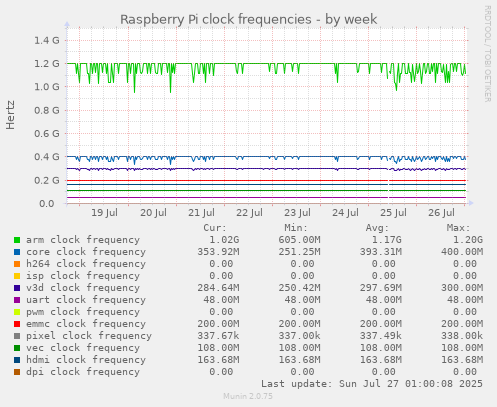Click the 'Last update' timestamp line
Viewport: 497px width, 407px height.
tap(372, 384)
